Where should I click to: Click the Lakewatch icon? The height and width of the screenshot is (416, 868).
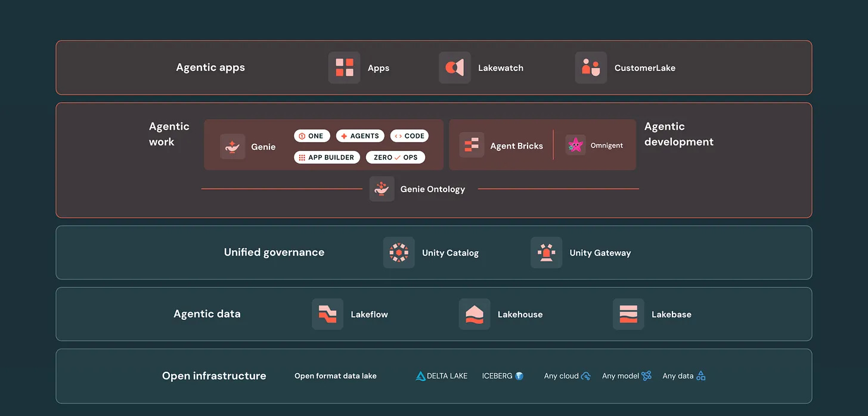coord(455,67)
